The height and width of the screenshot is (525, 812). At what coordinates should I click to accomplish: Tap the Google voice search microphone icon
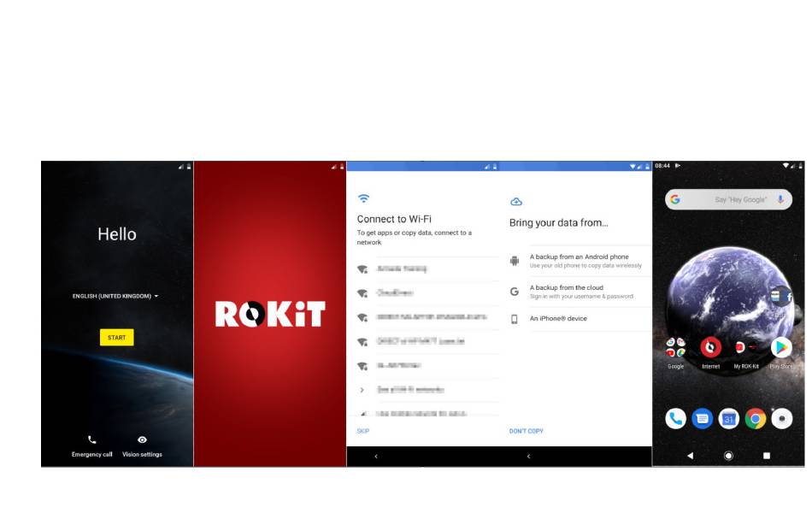[780, 199]
